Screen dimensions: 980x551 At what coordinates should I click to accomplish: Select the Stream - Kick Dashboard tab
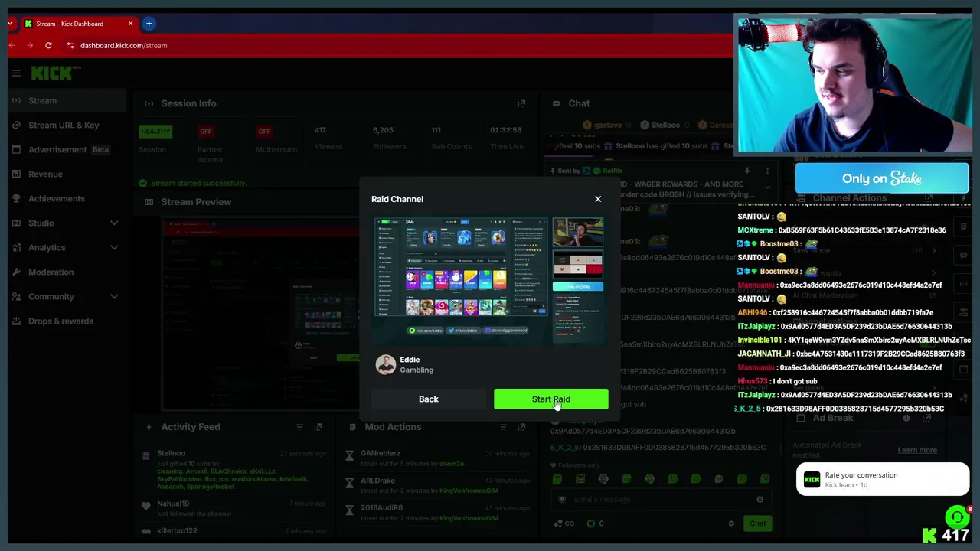pos(79,24)
